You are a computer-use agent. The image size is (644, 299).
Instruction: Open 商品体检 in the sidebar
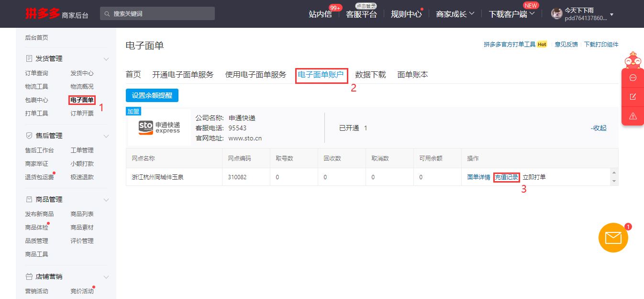37,228
